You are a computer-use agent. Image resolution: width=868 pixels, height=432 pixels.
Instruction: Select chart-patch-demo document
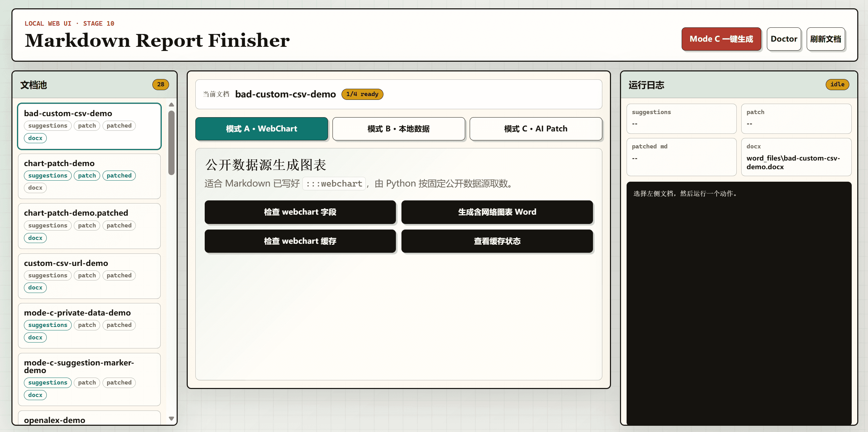pos(89,176)
